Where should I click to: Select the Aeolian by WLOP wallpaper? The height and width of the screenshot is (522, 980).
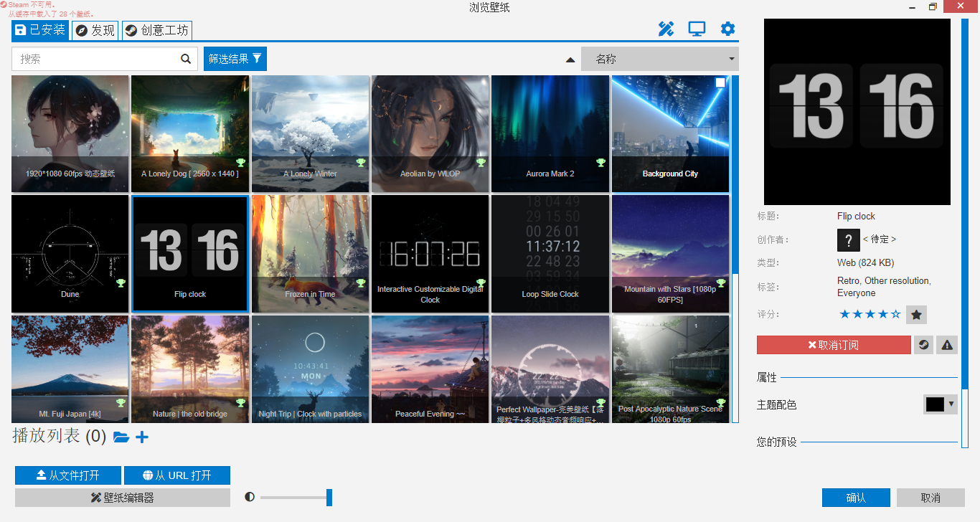(430, 133)
